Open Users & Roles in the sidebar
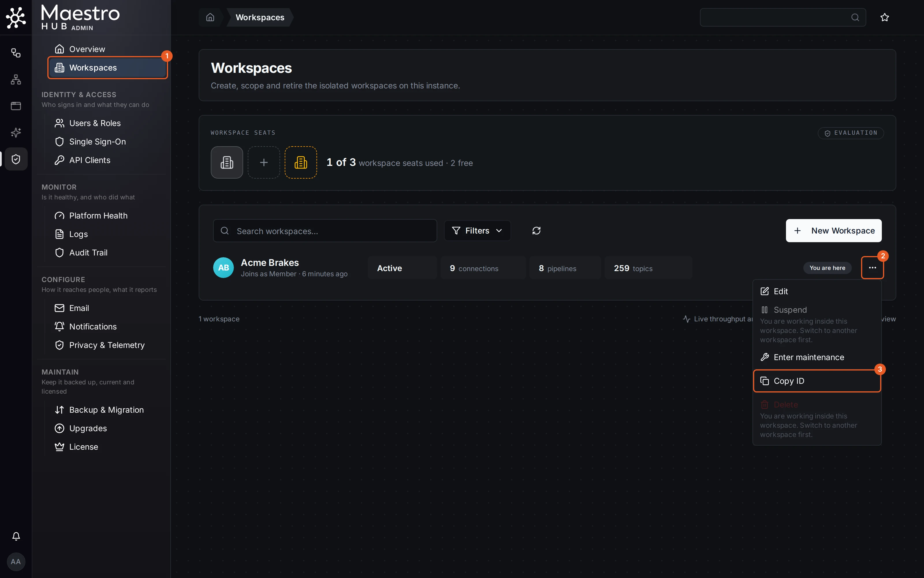The width and height of the screenshot is (924, 578). pyautogui.click(x=108, y=123)
